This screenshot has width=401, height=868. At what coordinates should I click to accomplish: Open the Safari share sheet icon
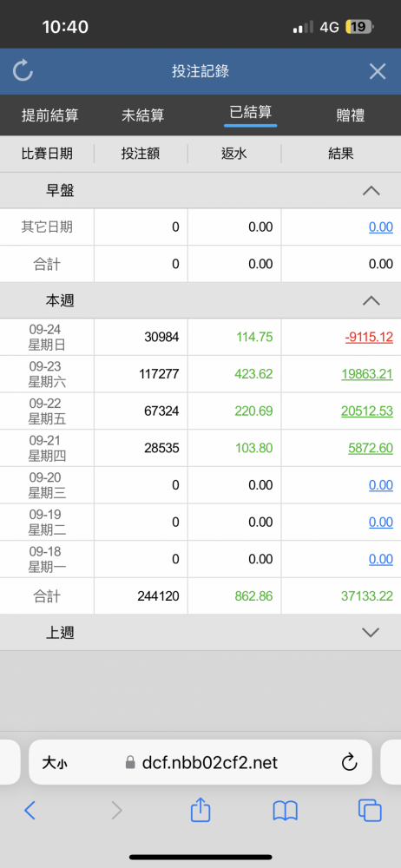(200, 811)
